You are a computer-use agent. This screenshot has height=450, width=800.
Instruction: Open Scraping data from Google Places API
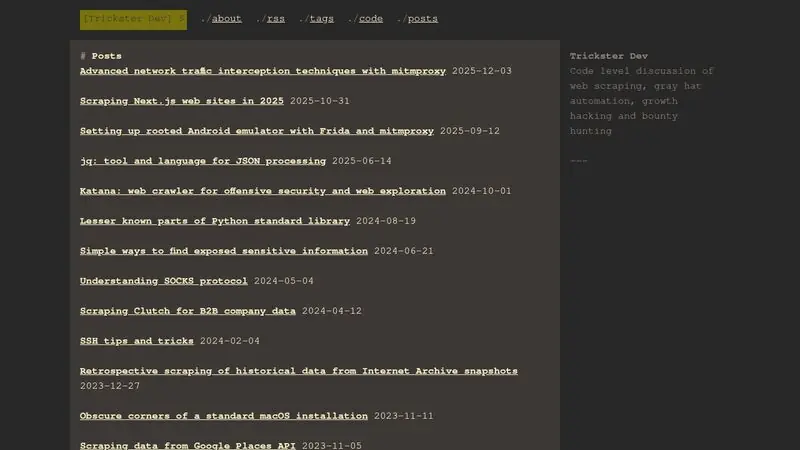pyautogui.click(x=188, y=445)
